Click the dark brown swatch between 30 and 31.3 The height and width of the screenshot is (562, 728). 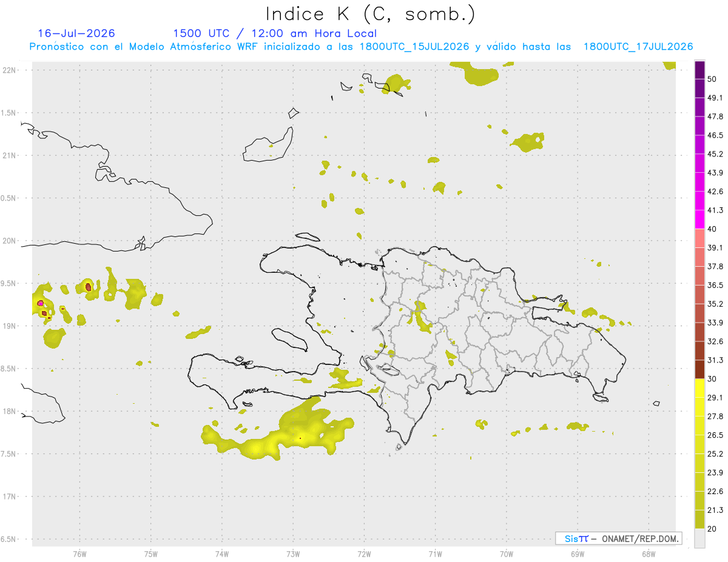tap(699, 370)
